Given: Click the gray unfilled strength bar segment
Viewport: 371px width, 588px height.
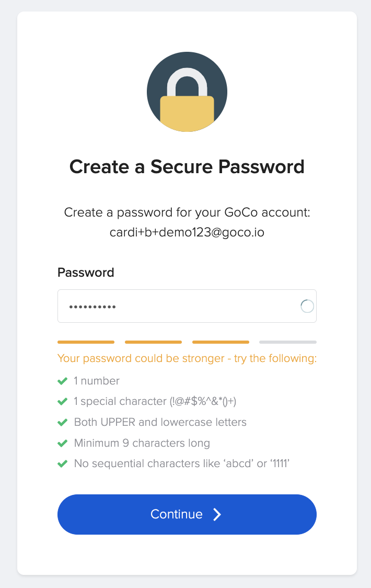Looking at the screenshot, I should coord(288,342).
